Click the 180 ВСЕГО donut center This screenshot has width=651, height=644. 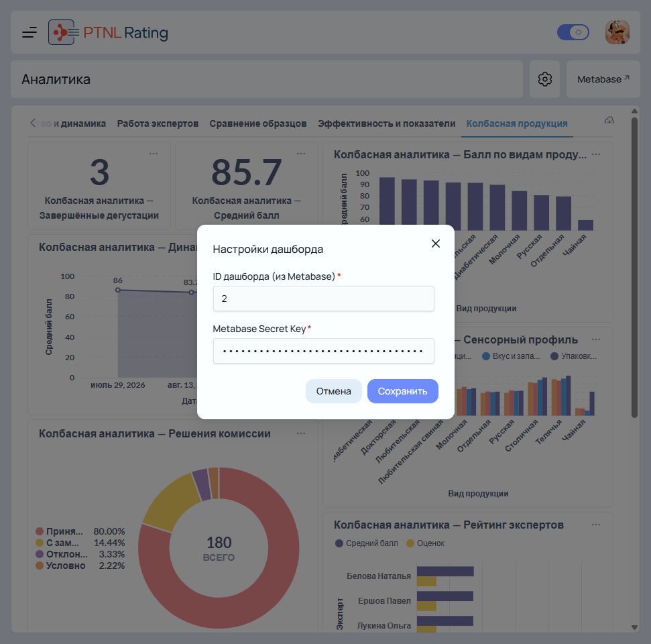219,548
